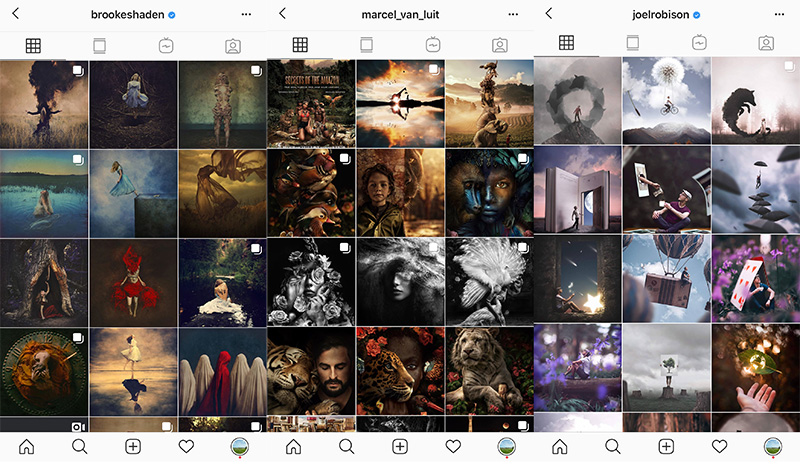Switch to feed view tab on joelrobison profile

633,43
